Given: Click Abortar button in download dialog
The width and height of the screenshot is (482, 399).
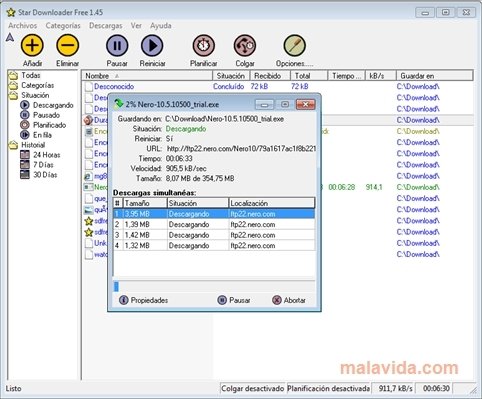Looking at the screenshot, I should (x=289, y=300).
